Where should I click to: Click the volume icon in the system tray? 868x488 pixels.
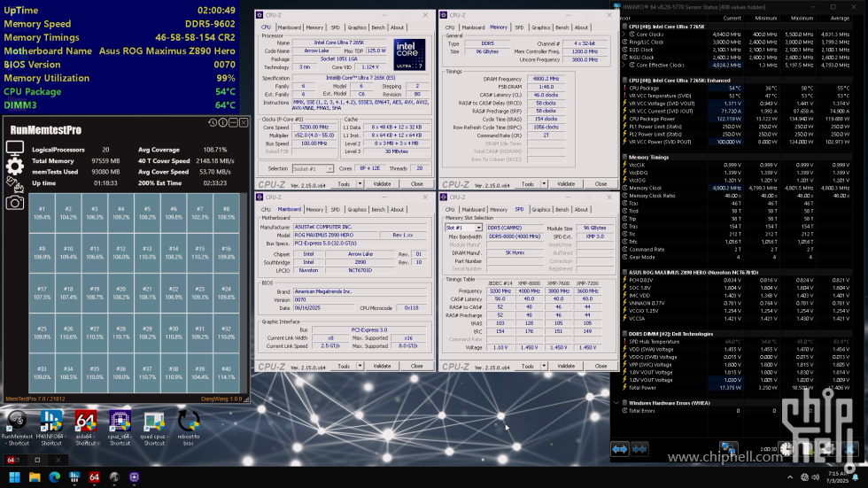[816, 477]
